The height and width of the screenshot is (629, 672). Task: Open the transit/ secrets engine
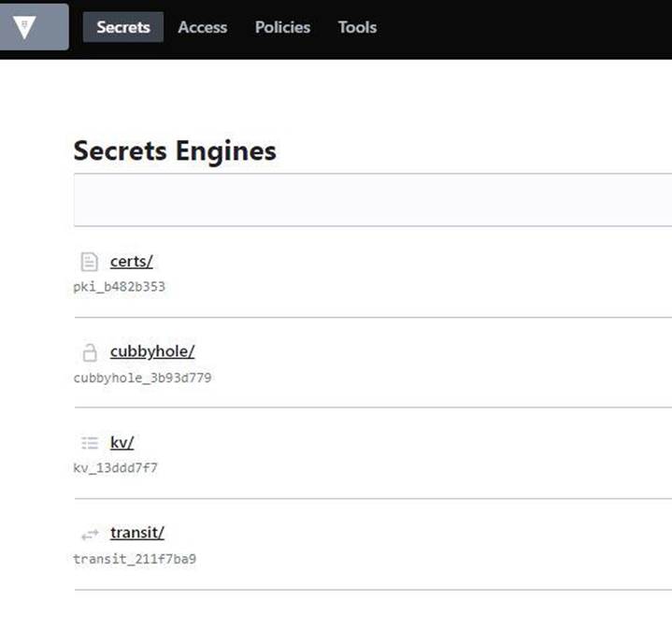pos(136,533)
